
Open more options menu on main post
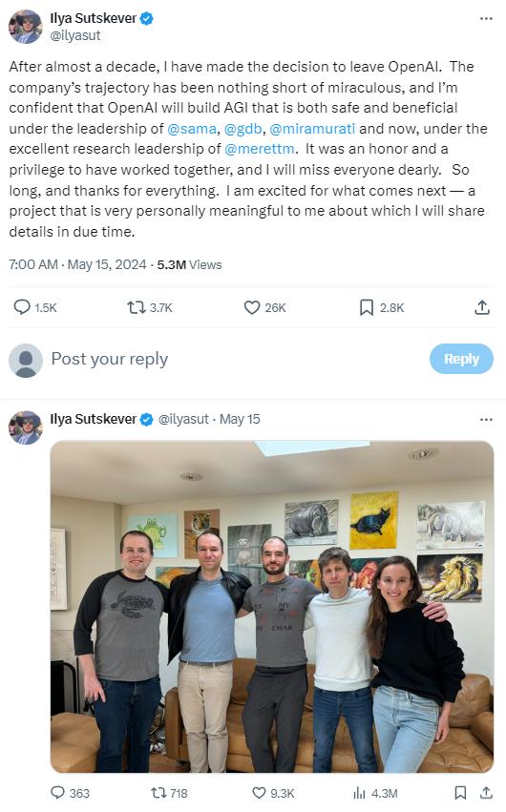click(x=486, y=19)
